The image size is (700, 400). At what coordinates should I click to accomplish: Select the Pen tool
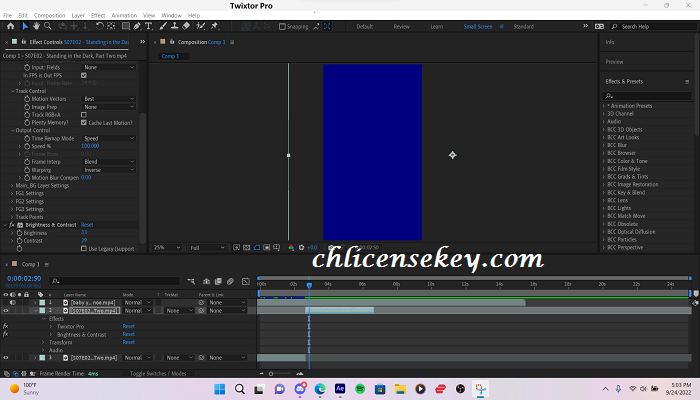tap(137, 26)
